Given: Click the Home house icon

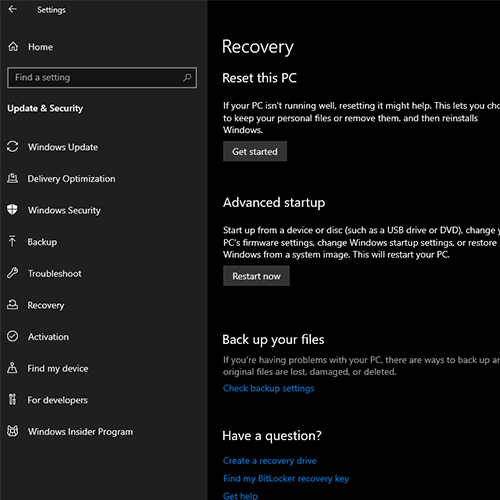Looking at the screenshot, I should coord(13,47).
